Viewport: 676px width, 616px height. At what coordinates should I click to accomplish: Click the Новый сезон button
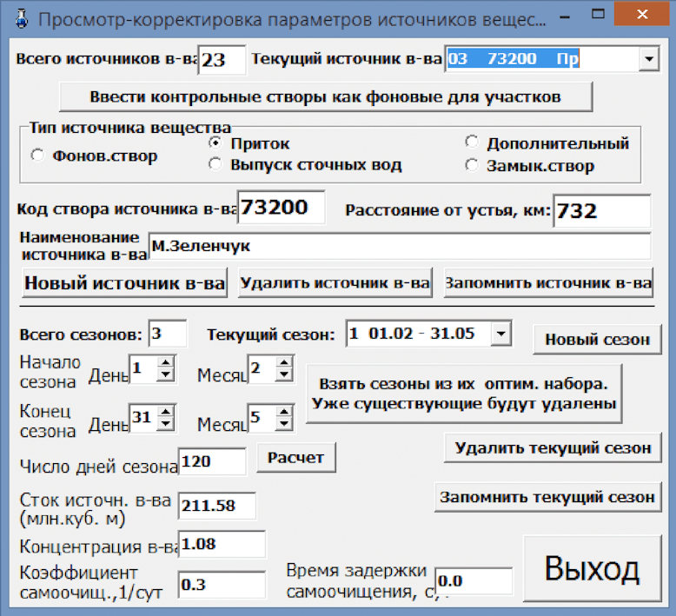pos(597,340)
